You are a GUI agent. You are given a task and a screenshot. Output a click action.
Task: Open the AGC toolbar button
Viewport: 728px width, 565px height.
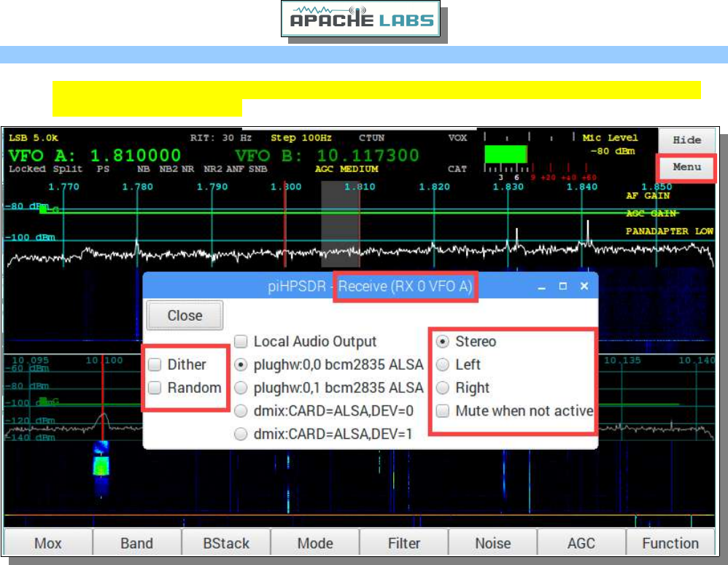581,542
